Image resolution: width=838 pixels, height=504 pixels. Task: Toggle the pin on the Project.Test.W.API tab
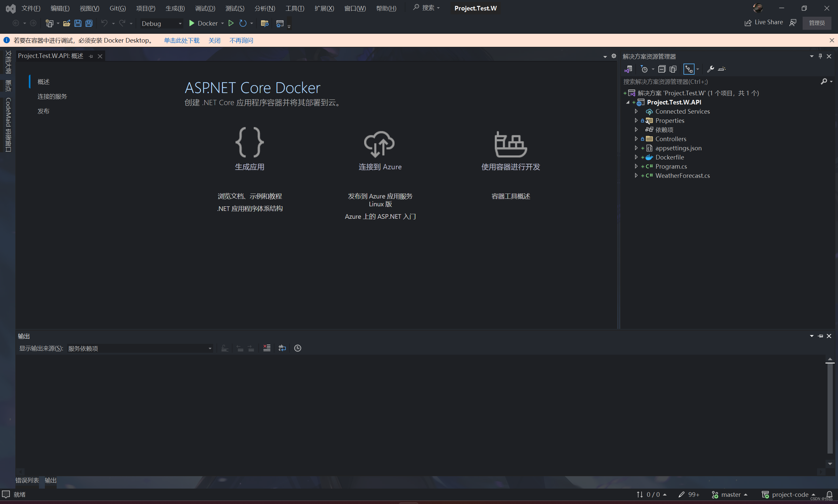pos(91,56)
